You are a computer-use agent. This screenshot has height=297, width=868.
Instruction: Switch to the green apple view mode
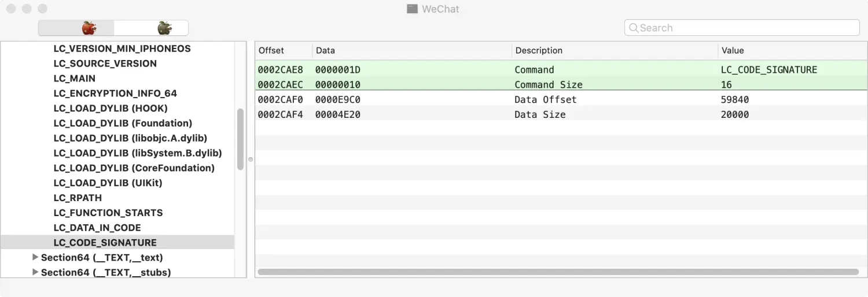click(x=165, y=28)
